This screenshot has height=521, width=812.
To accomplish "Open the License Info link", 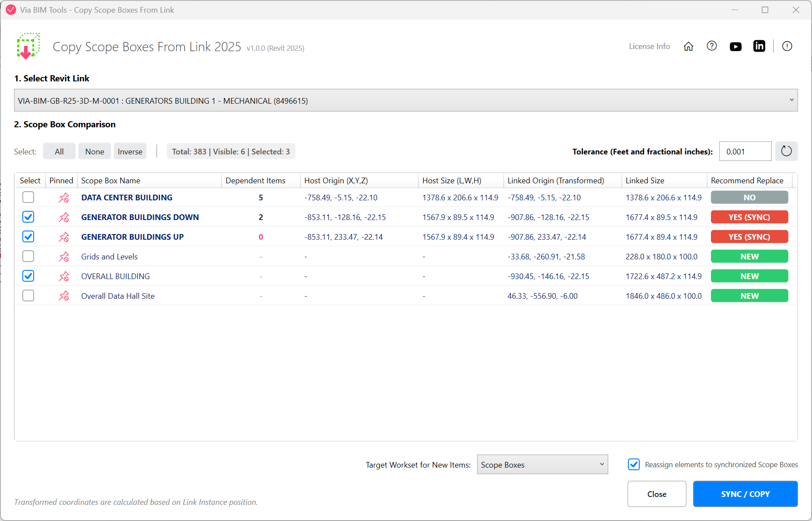I will [649, 46].
